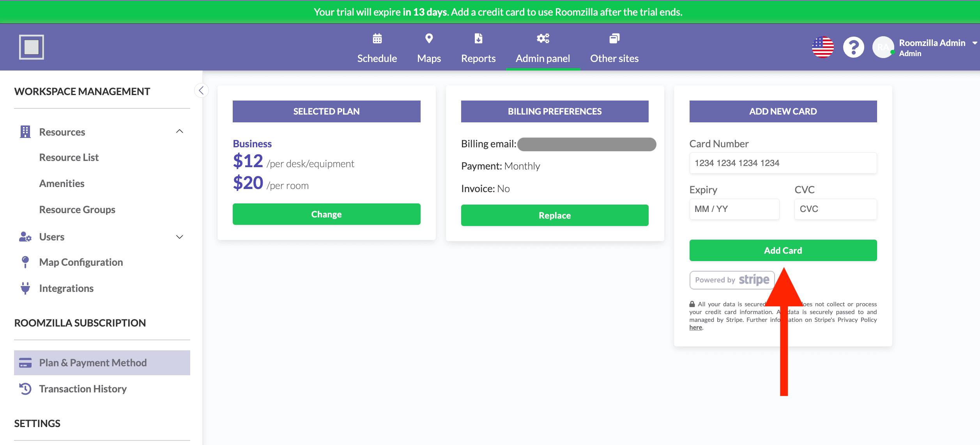Open Maps via the pin icon

click(429, 39)
